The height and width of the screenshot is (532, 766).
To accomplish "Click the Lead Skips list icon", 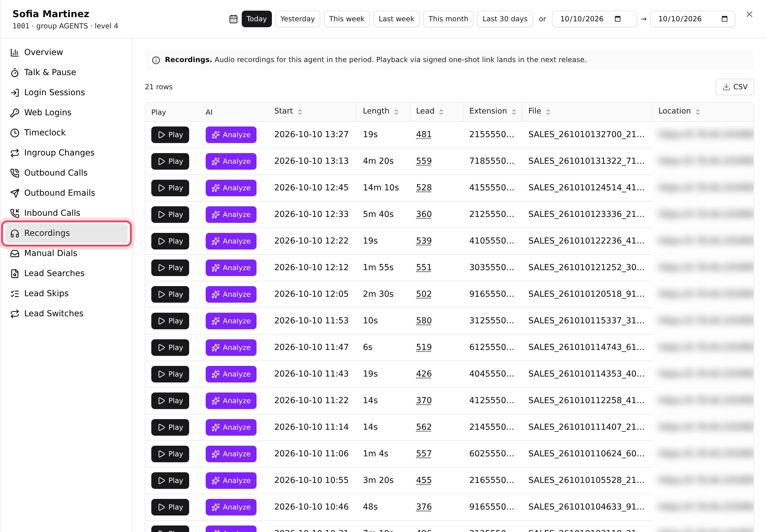I will point(15,294).
